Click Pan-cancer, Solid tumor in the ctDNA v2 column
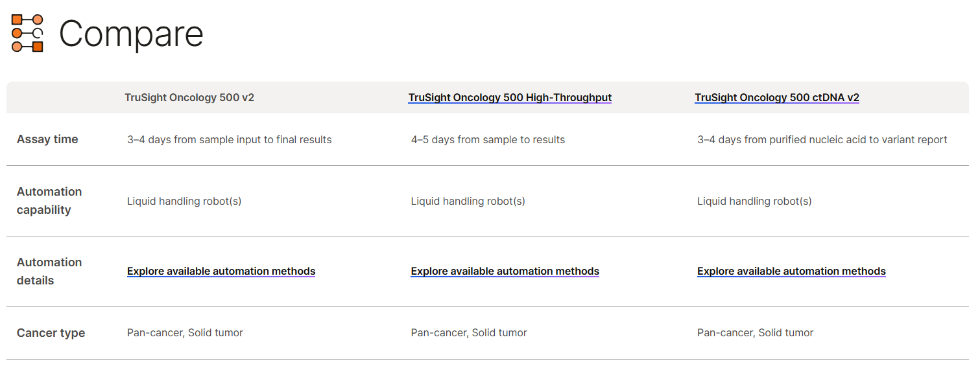Screen dimensions: 980x368 click(755, 333)
